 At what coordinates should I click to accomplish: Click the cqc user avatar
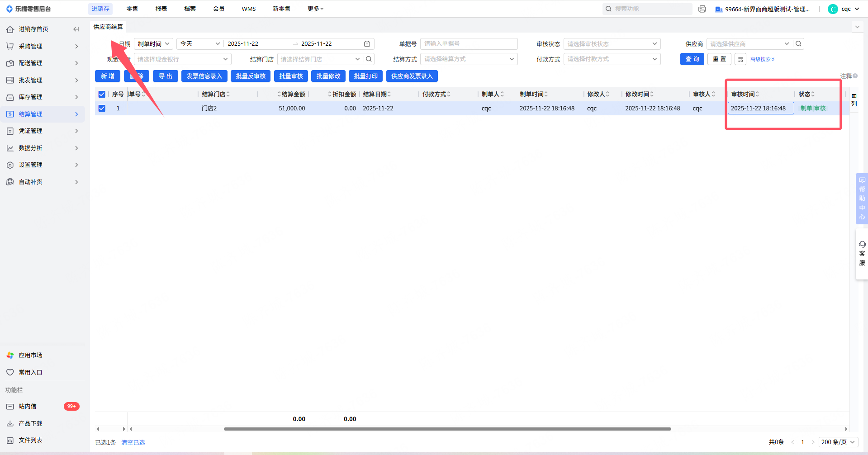click(x=833, y=9)
